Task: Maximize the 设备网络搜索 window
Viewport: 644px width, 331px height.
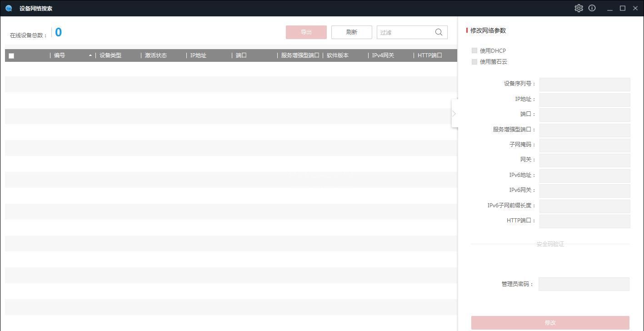Action: pyautogui.click(x=623, y=8)
